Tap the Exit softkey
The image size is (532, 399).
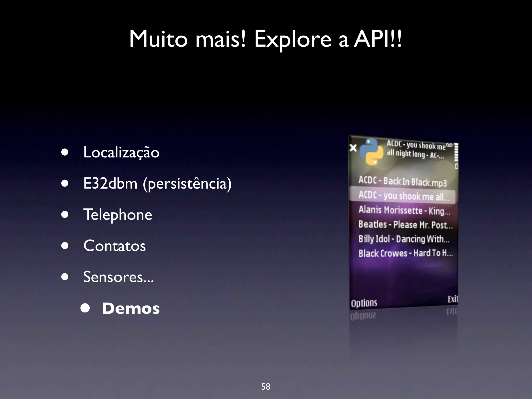tap(453, 299)
